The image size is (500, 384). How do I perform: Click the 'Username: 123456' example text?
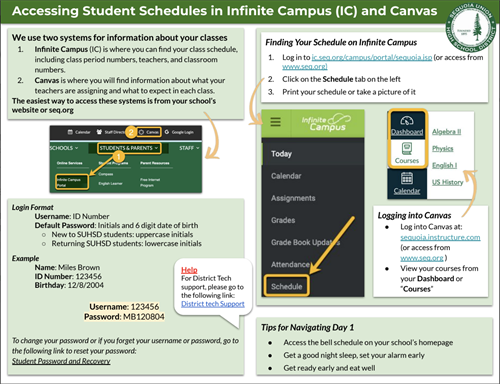(x=124, y=307)
